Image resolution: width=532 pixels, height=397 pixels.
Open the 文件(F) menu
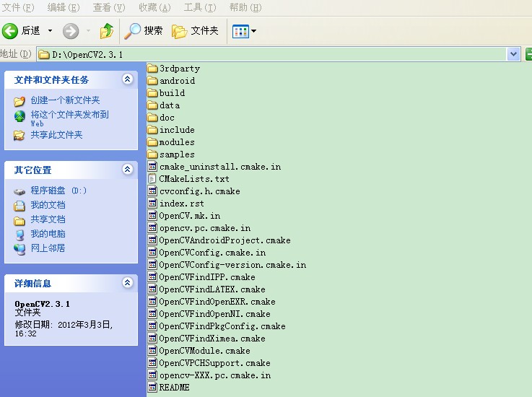(x=18, y=7)
